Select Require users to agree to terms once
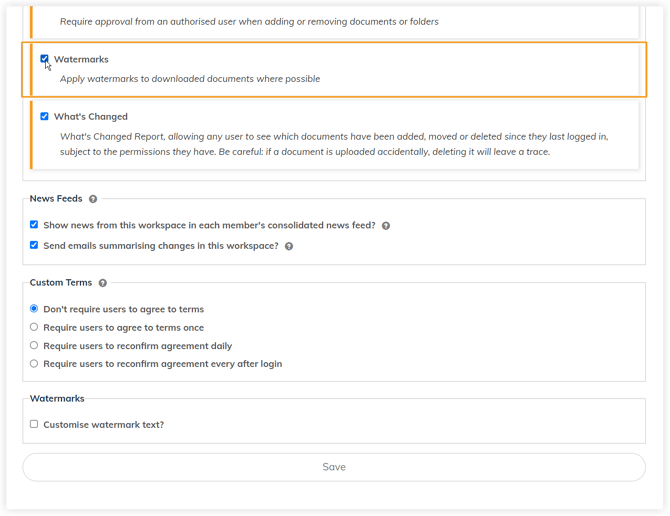 point(34,327)
